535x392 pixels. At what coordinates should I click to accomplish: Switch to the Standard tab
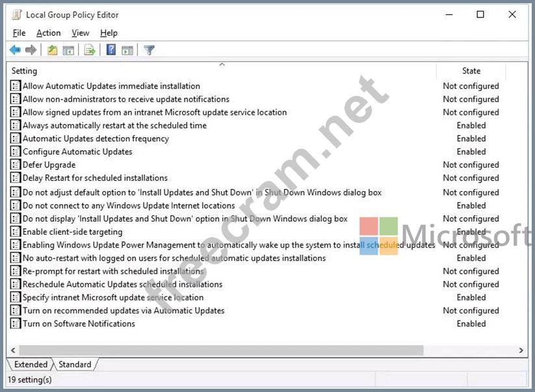[x=75, y=364]
